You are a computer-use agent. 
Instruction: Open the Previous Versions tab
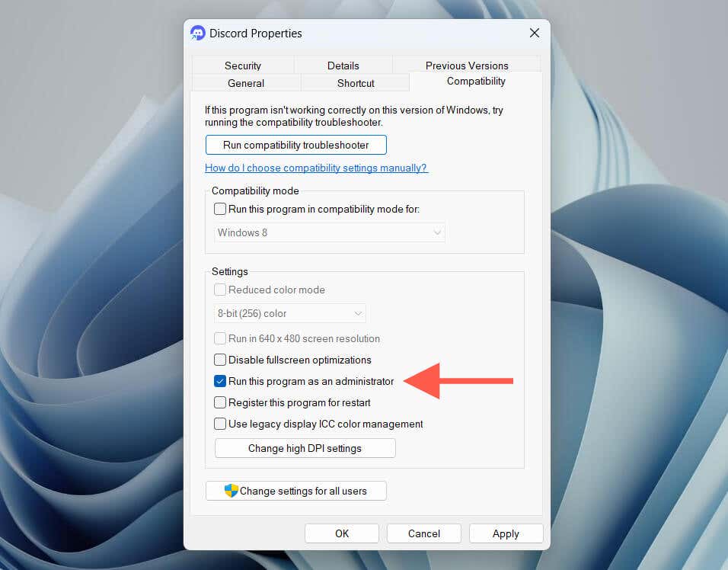tap(467, 66)
